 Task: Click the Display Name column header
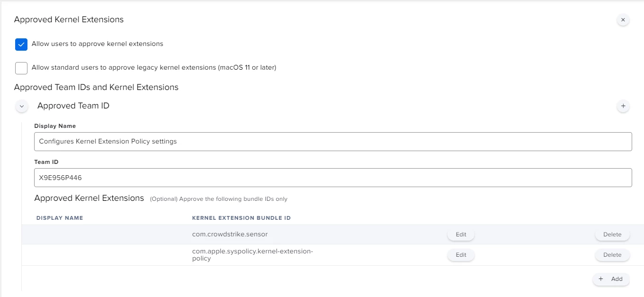pyautogui.click(x=60, y=218)
